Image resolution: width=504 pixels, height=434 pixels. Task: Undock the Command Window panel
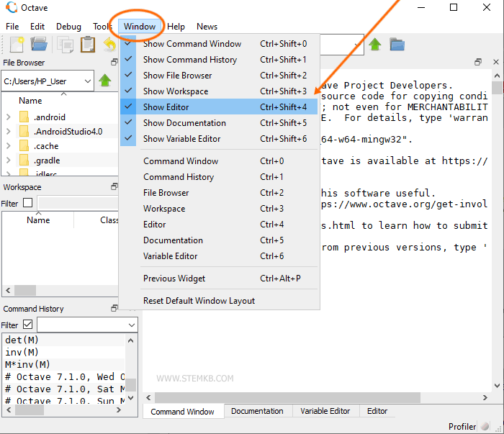(478, 63)
